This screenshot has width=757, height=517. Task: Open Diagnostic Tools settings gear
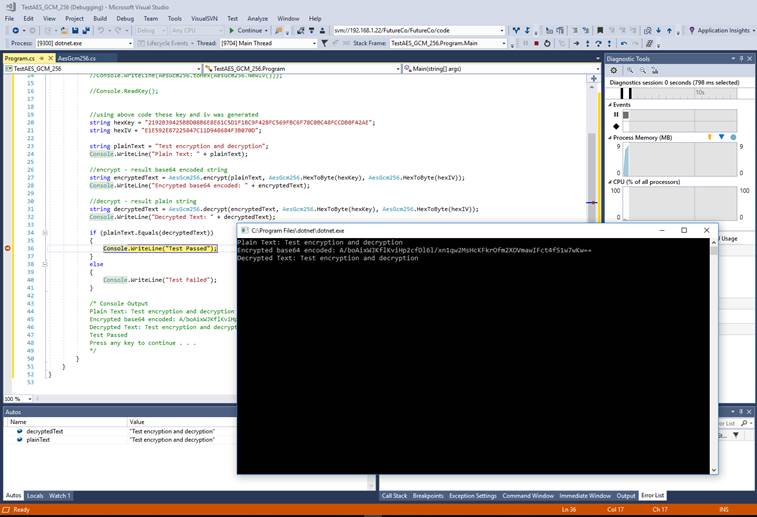pyautogui.click(x=614, y=70)
